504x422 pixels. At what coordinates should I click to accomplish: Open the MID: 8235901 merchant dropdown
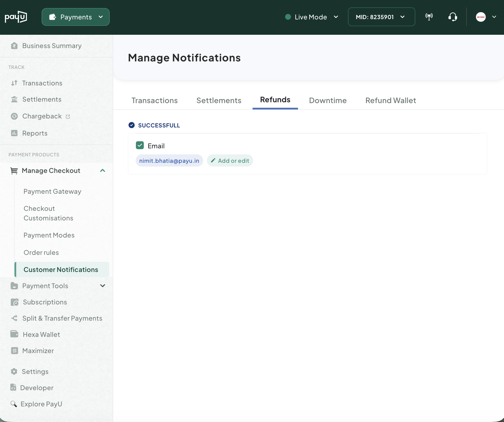click(381, 17)
